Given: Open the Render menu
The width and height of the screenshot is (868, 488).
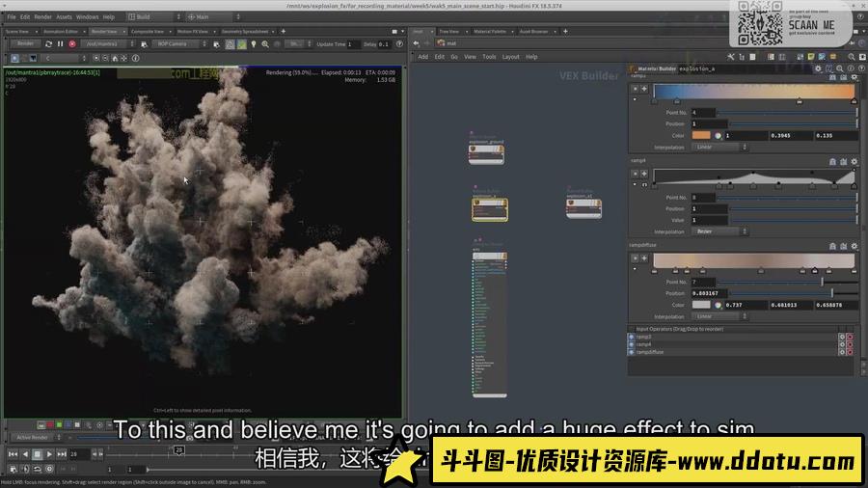Looking at the screenshot, I should tap(42, 17).
